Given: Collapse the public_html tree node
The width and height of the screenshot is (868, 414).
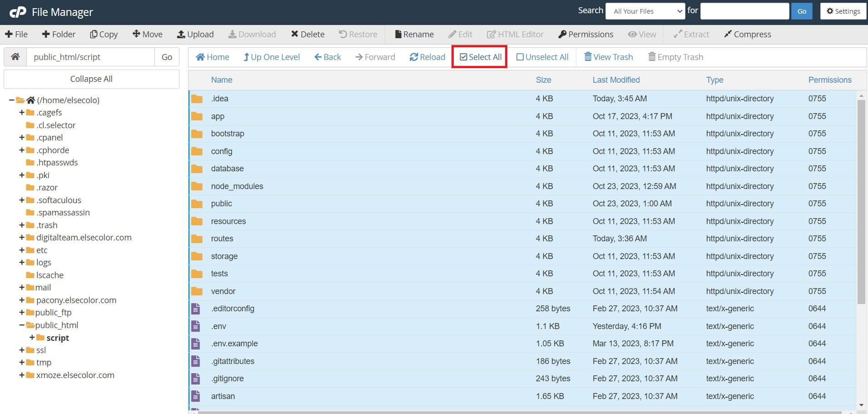Looking at the screenshot, I should point(21,325).
